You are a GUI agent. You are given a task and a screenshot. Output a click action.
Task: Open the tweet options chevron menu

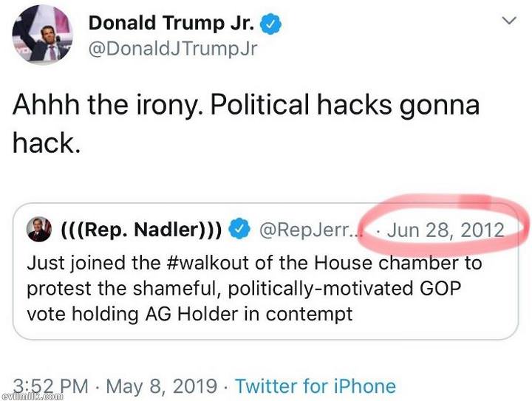tap(509, 21)
